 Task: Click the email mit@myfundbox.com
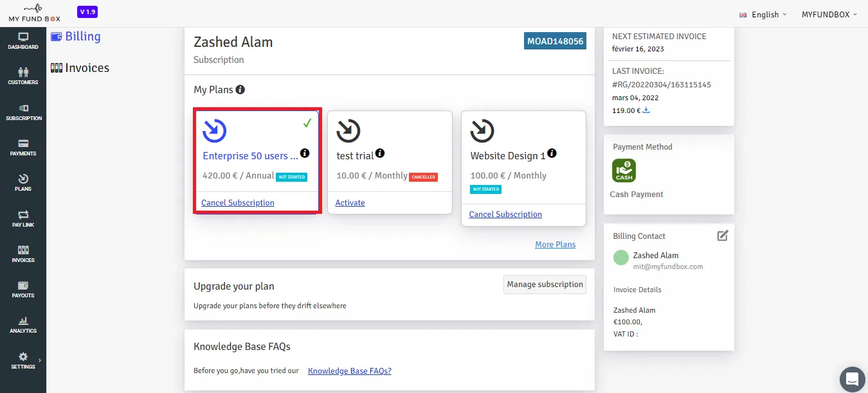668,266
